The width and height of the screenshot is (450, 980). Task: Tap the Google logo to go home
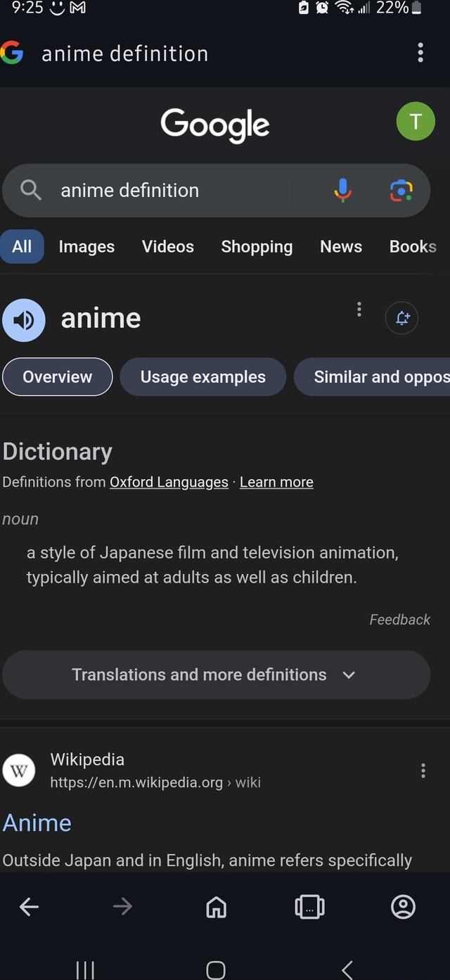214,125
